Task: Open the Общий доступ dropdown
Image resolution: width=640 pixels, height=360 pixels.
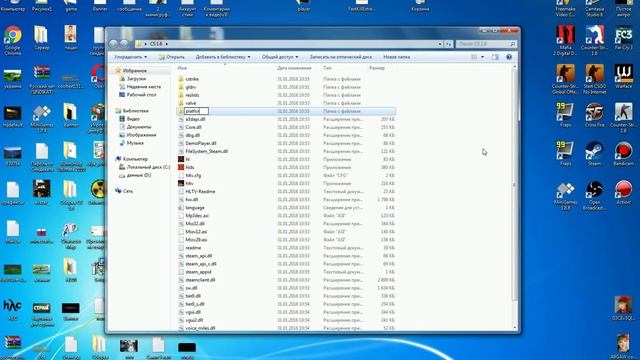Action: click(x=280, y=57)
